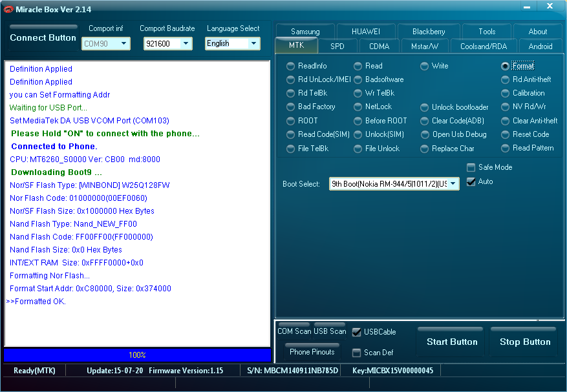
Task: Select the MTK tab
Action: (x=297, y=45)
